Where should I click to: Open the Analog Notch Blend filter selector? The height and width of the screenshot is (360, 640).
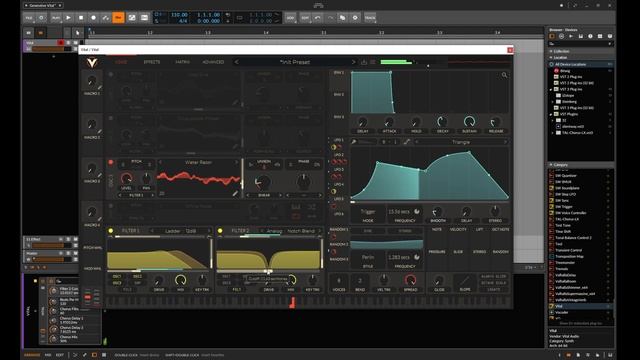coord(290,231)
